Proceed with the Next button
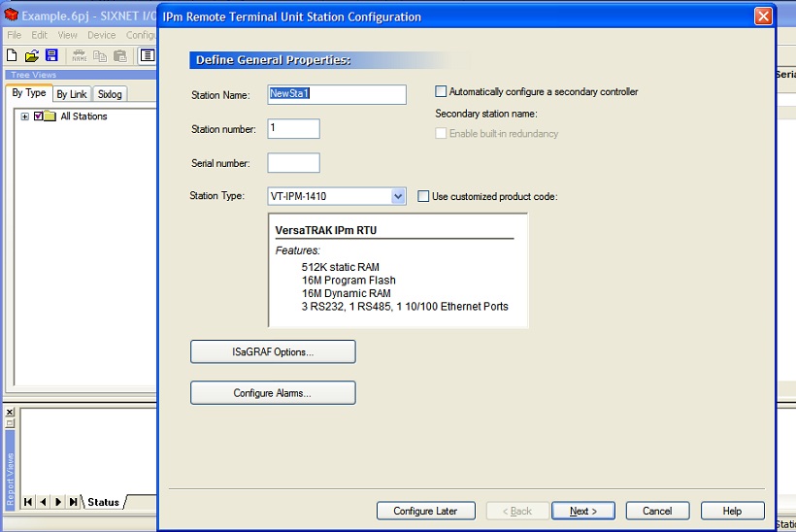Viewport: 796px width, 532px height. pyautogui.click(x=583, y=511)
